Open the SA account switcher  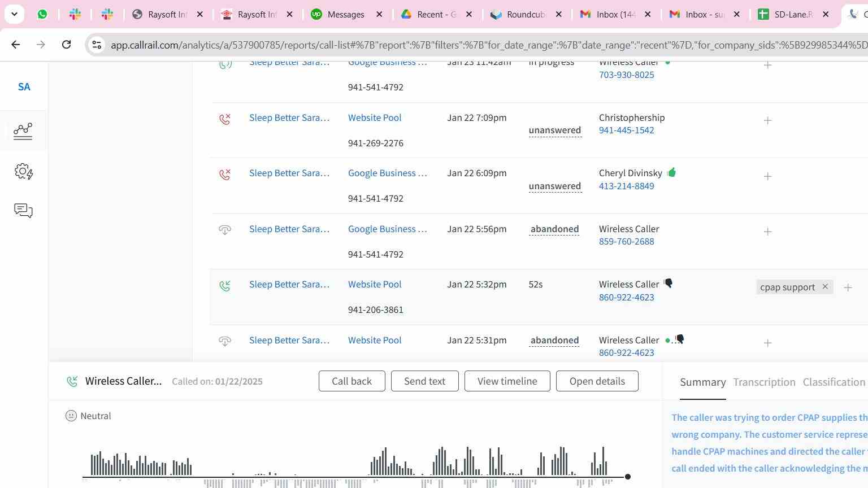24,87
